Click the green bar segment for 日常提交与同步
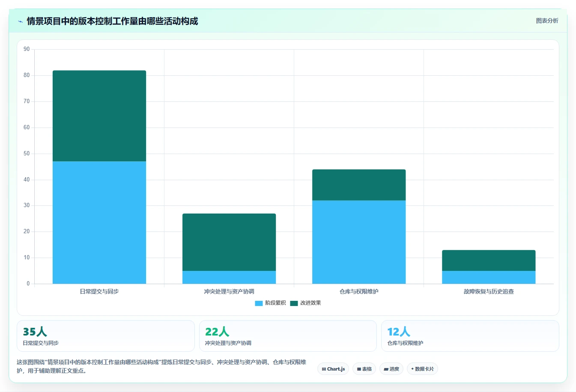 (99, 116)
